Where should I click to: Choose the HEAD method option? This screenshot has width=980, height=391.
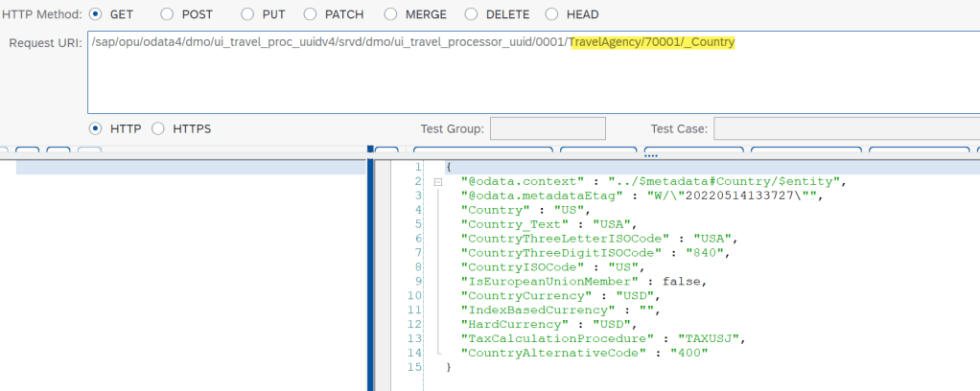pyautogui.click(x=551, y=14)
